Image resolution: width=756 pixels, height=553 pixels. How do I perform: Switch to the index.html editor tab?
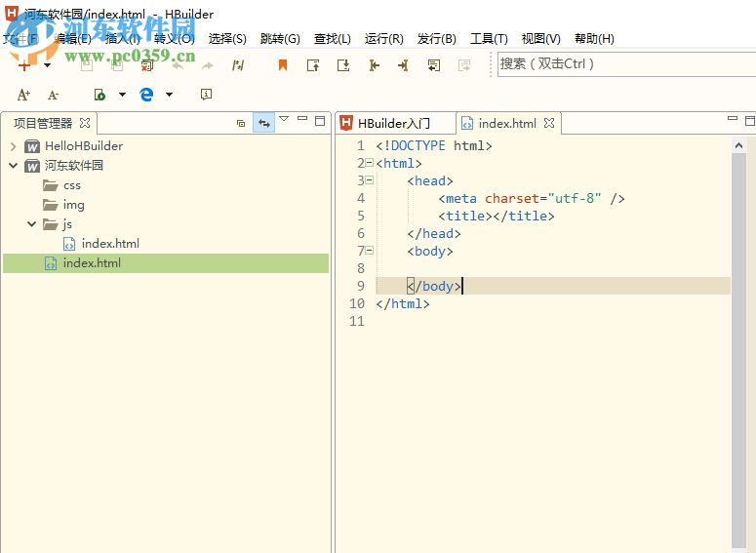click(x=507, y=124)
